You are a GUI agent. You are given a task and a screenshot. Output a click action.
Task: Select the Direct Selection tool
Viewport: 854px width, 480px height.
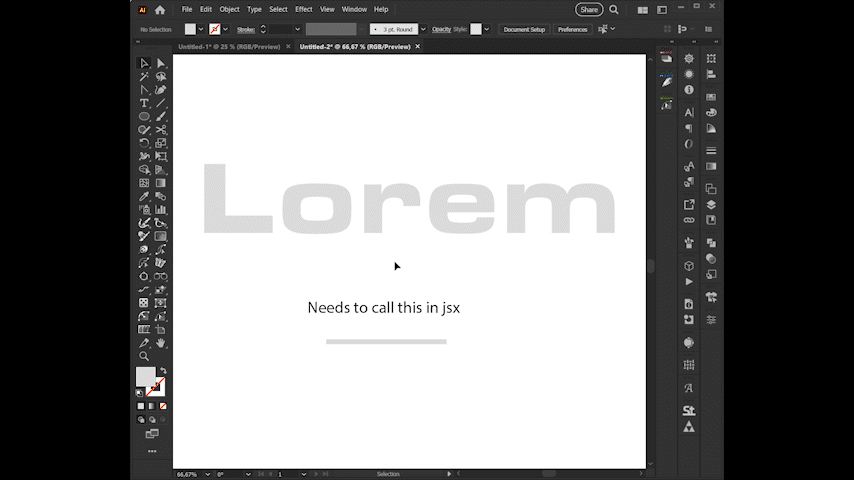click(161, 63)
